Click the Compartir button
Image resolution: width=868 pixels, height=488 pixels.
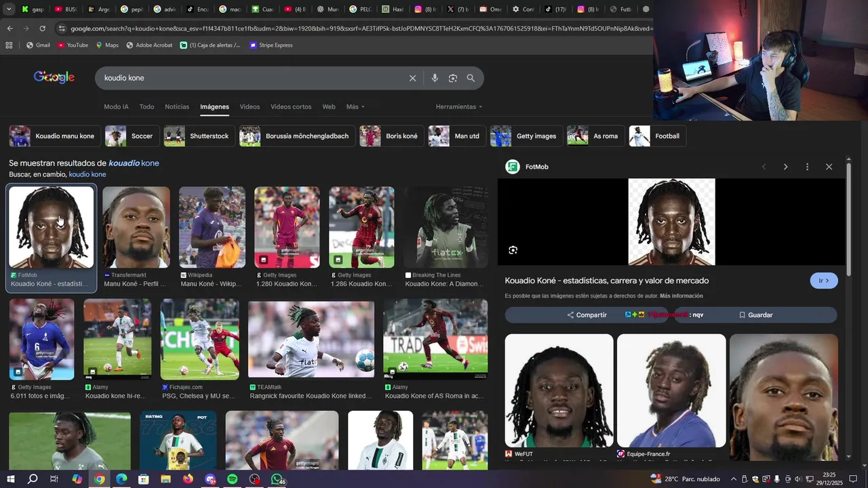click(x=587, y=315)
